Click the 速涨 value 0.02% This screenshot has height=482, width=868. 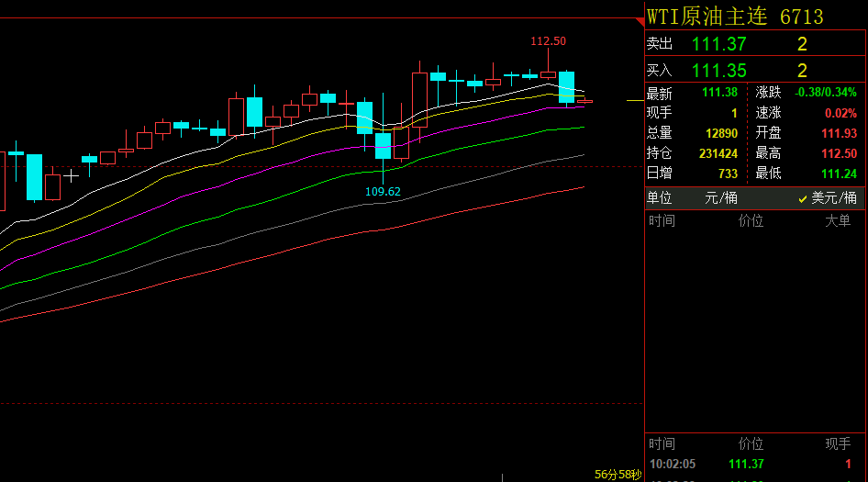(840, 113)
